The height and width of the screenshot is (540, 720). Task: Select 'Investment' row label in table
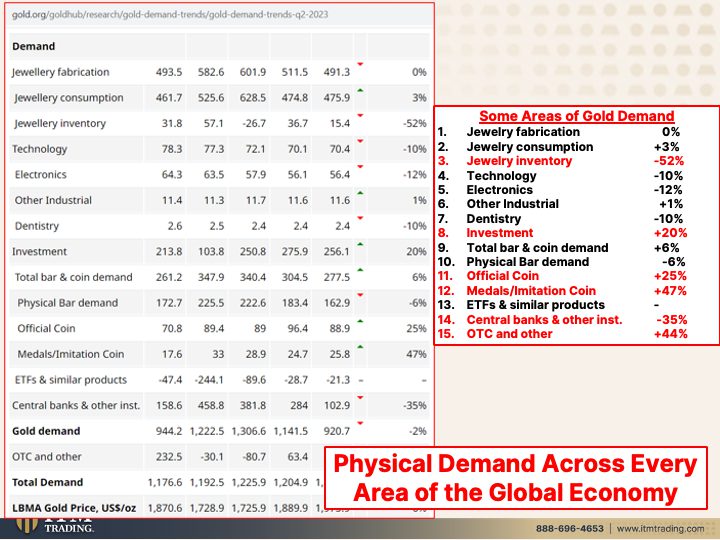(x=39, y=252)
